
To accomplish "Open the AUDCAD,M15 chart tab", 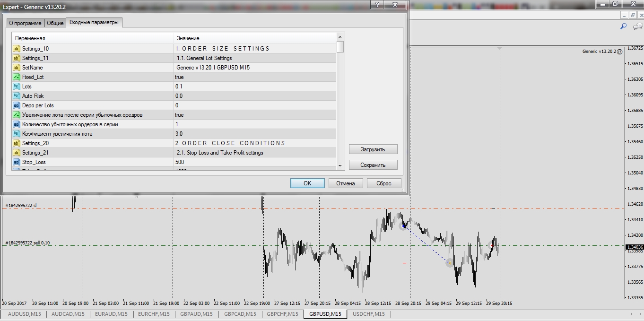I will pyautogui.click(x=68, y=314).
